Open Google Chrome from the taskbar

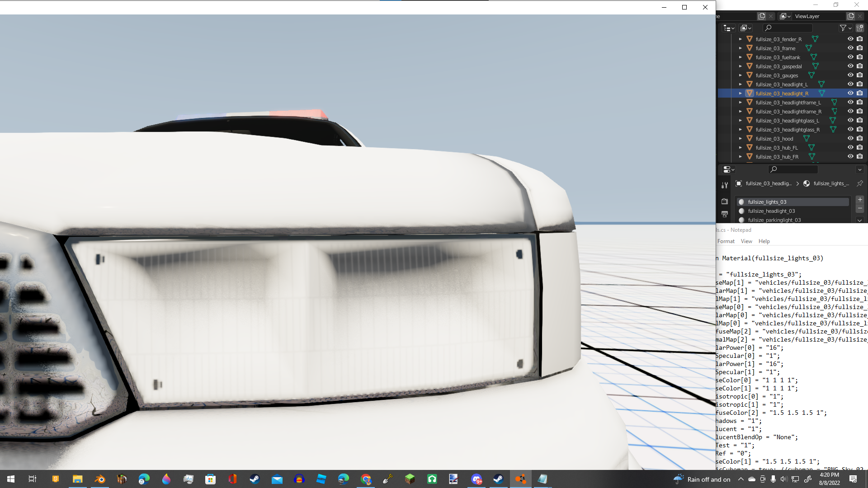coord(366,479)
